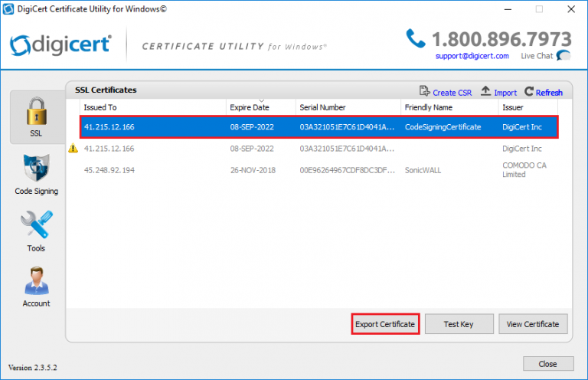Select the CodeSigningCertificate friendly name cell
The height and width of the screenshot is (380, 588).
point(443,126)
